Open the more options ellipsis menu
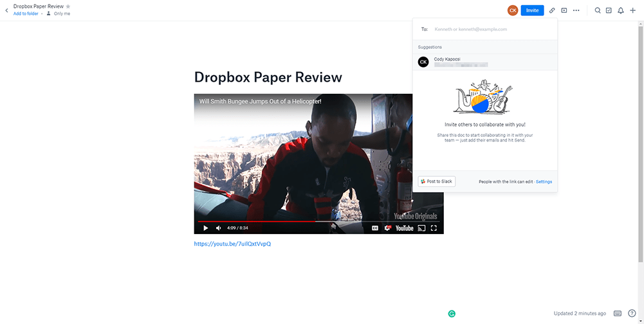The width and height of the screenshot is (644, 324). click(576, 10)
